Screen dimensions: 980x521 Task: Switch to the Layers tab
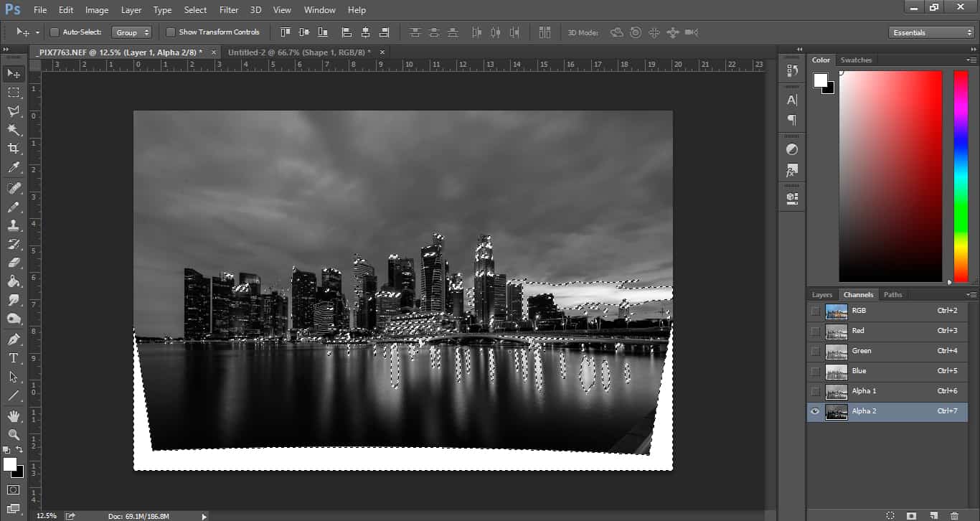[822, 295]
